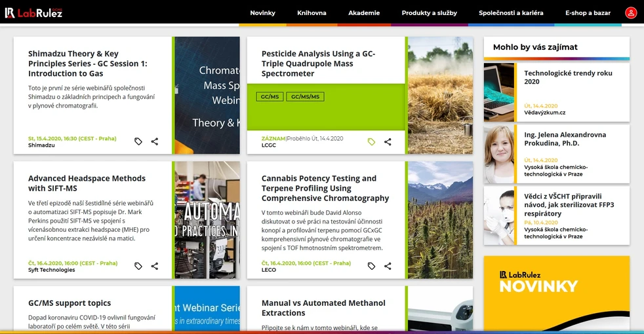The width and height of the screenshot is (644, 334).
Task: Click Vědavýzkum.cz source label
Action: click(544, 113)
